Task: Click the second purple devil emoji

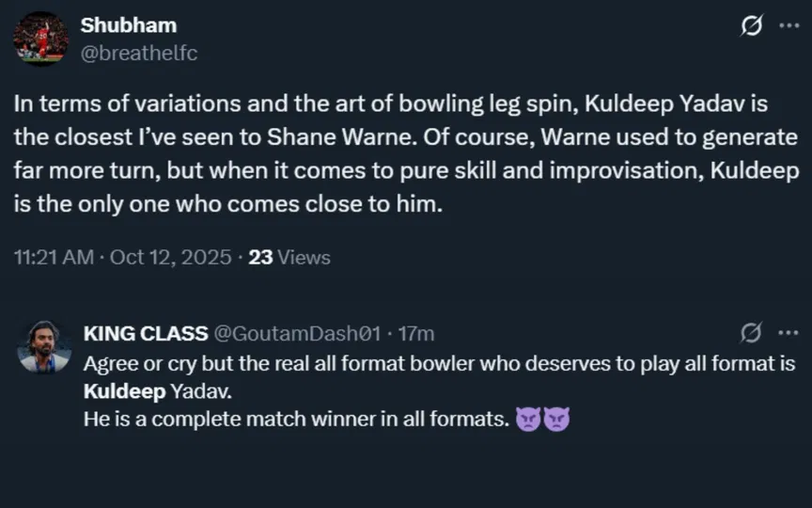Action: click(557, 420)
